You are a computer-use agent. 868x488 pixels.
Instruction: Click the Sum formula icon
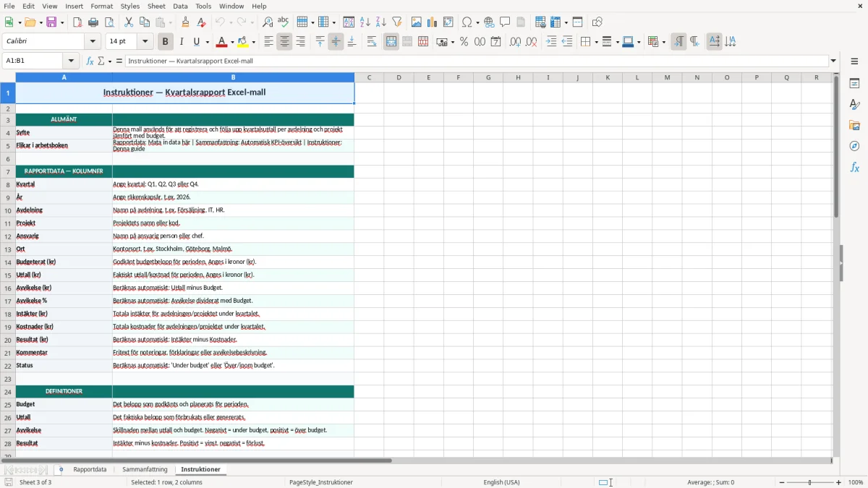[102, 61]
